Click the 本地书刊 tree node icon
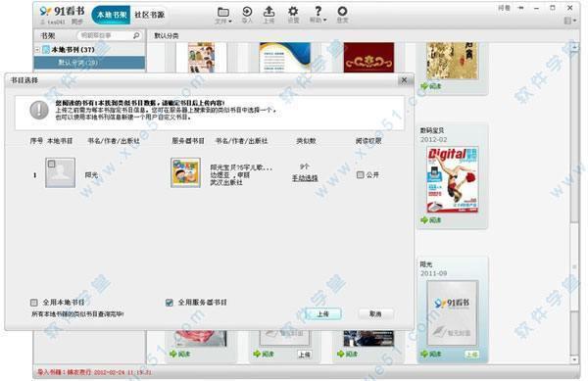 pyautogui.click(x=46, y=49)
